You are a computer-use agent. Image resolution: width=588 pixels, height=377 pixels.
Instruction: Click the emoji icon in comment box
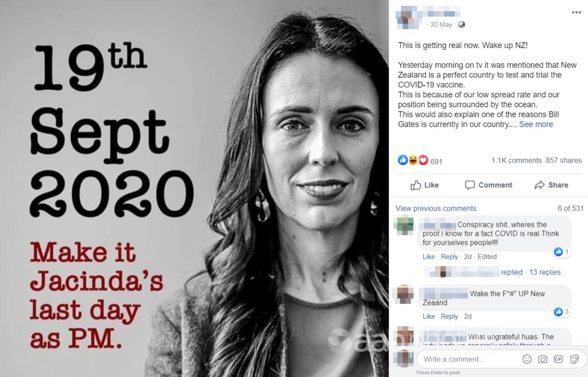527,359
